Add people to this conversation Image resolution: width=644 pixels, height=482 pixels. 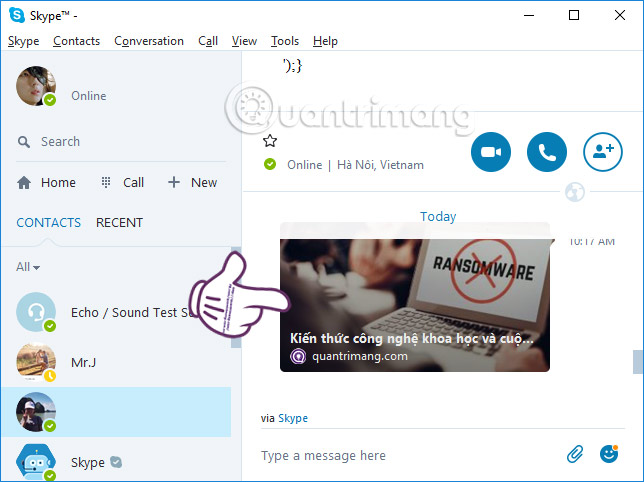(x=603, y=152)
